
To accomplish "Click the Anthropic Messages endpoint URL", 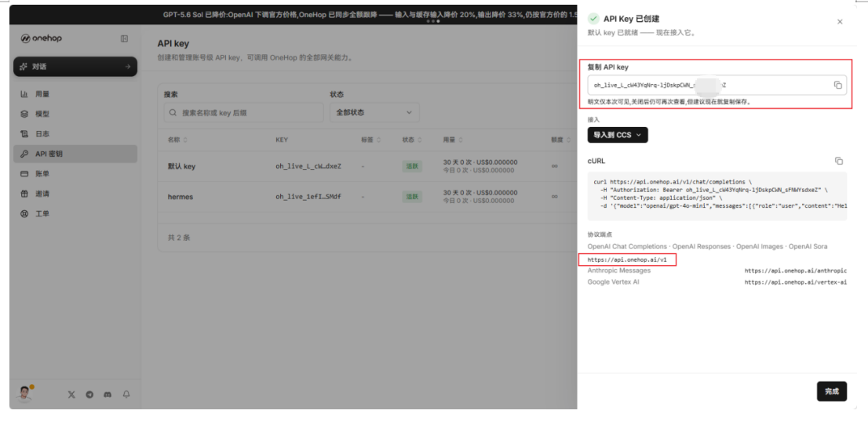I will 795,271.
